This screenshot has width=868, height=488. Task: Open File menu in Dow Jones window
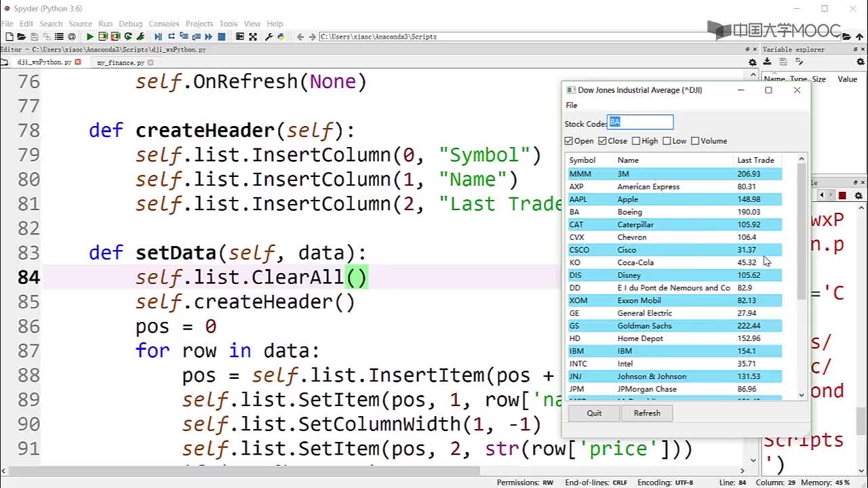pos(572,105)
